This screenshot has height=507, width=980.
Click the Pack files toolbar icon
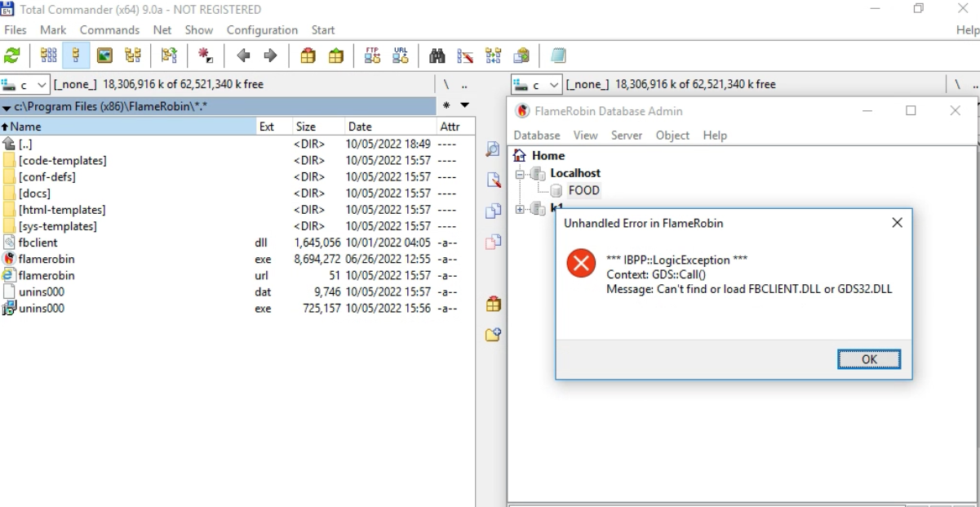click(x=308, y=56)
